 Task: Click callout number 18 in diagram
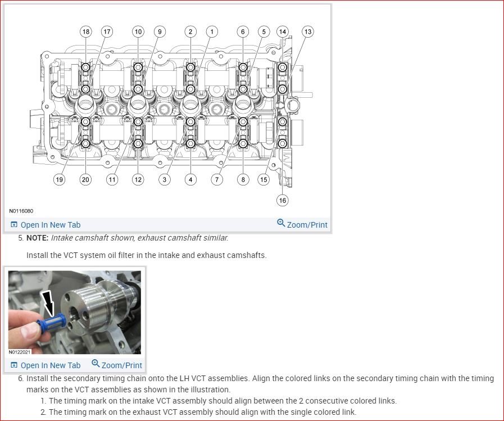(86, 31)
